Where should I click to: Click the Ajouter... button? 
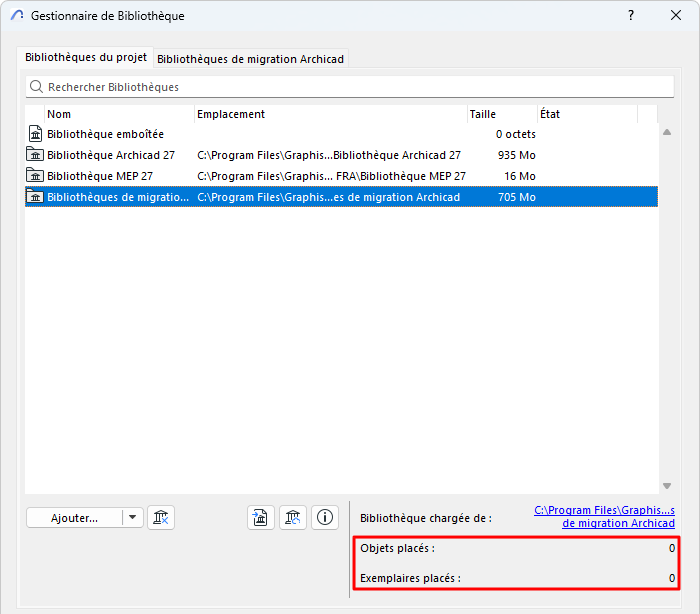point(74,518)
